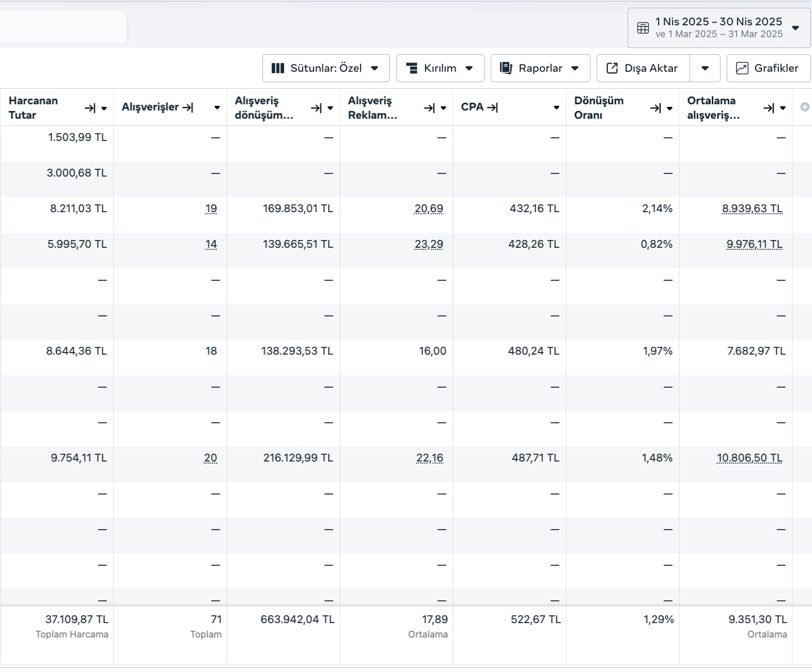Open the 1 Nis 2025 date range selector
Screen dimensions: 812x668
[719, 28]
